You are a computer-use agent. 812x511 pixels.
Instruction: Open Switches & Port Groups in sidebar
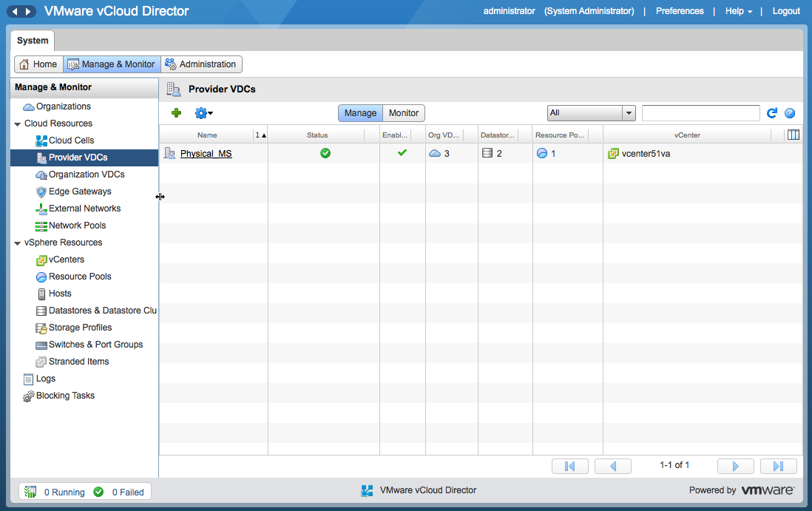pyautogui.click(x=96, y=345)
